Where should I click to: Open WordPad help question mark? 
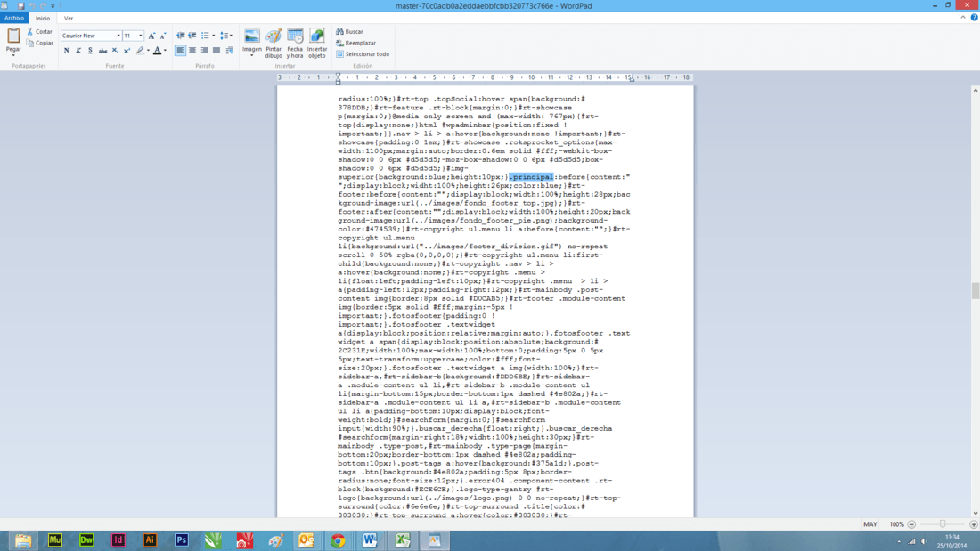974,18
